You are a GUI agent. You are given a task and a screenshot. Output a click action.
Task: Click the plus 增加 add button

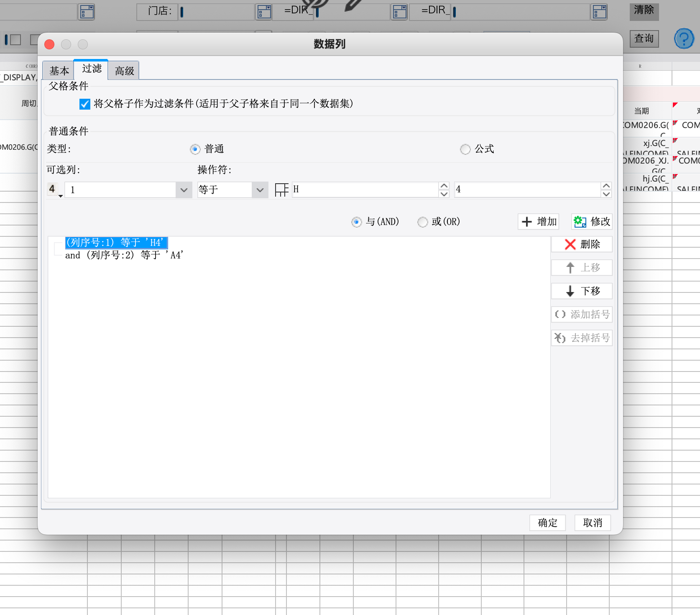(x=539, y=221)
